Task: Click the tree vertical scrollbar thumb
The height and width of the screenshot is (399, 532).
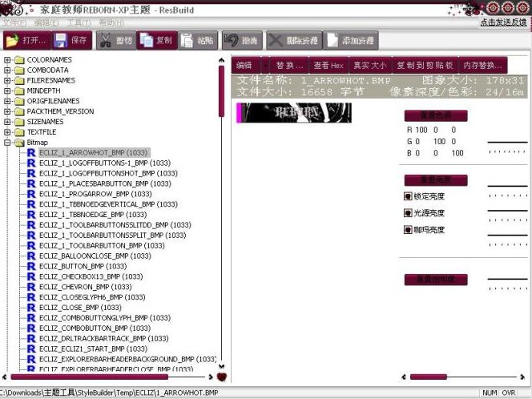Action: 222,91
